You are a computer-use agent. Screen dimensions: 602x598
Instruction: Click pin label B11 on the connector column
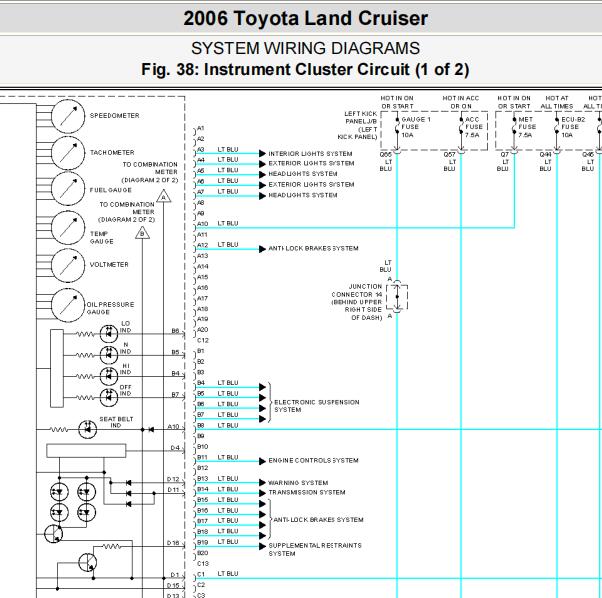click(202, 458)
